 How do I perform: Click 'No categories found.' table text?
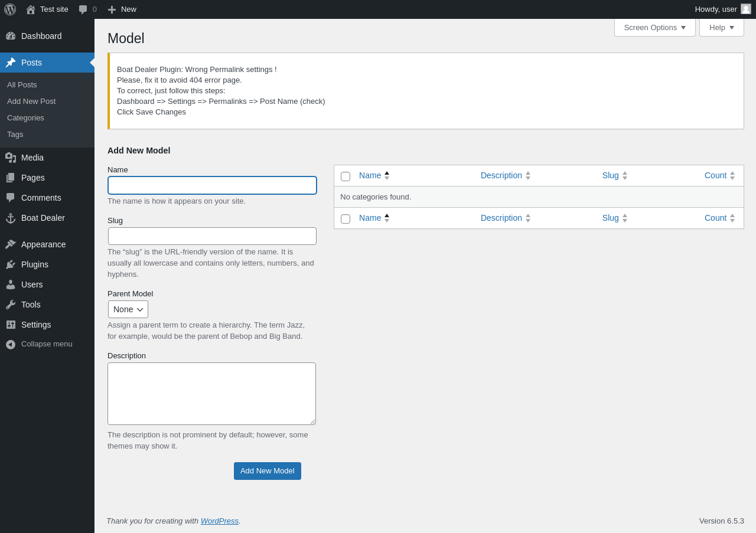376,197
